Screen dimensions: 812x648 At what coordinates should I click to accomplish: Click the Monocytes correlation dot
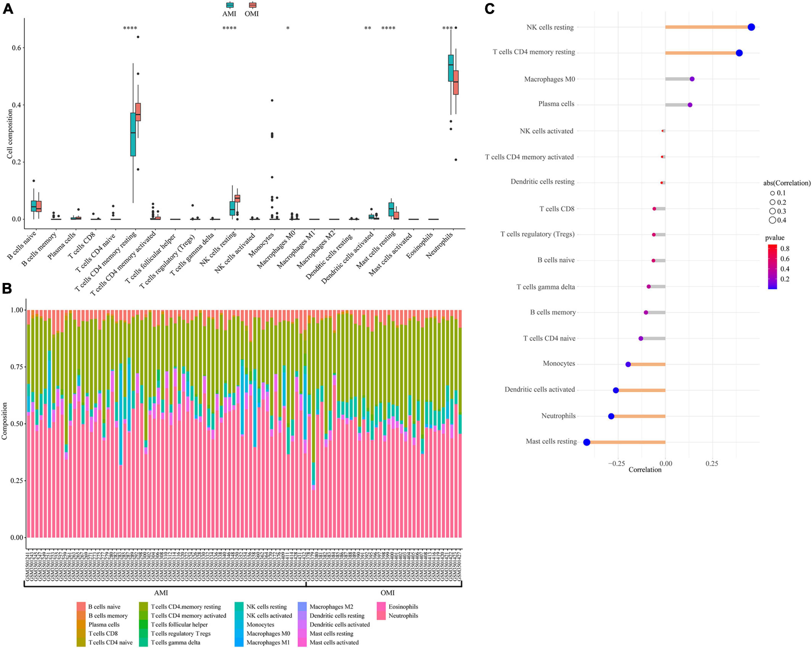(628, 364)
